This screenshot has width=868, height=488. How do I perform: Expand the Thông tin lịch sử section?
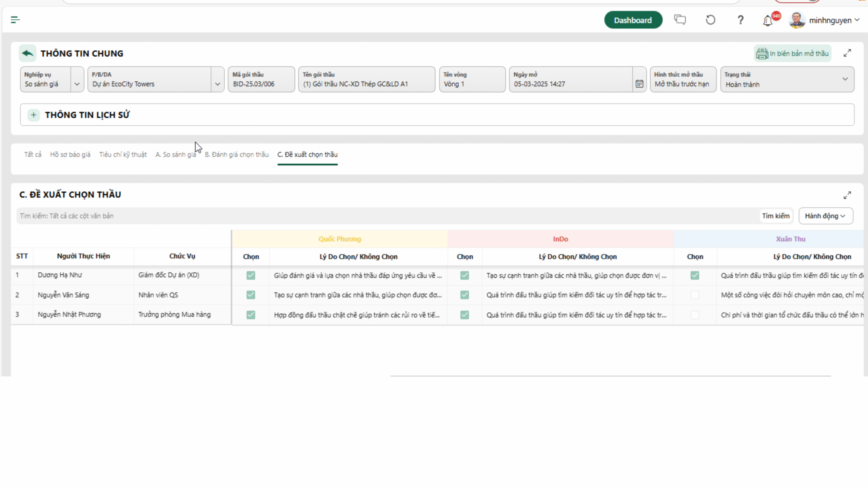(x=33, y=115)
